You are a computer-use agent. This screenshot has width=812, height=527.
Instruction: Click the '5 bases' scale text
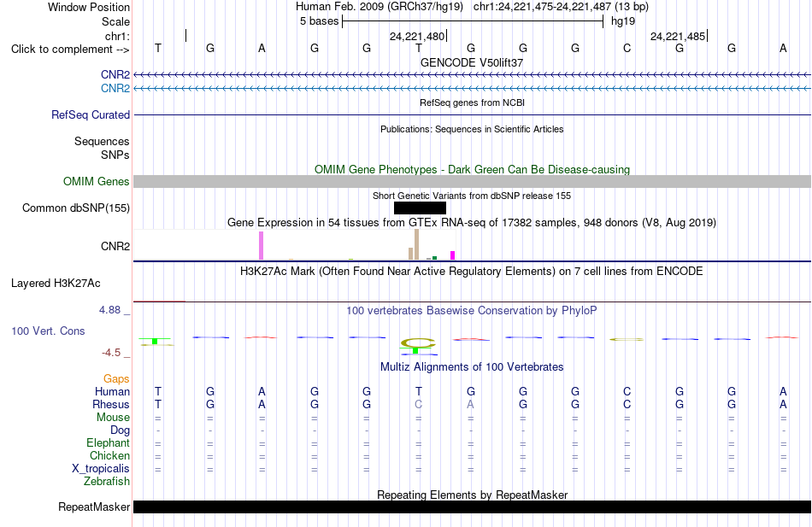319,21
